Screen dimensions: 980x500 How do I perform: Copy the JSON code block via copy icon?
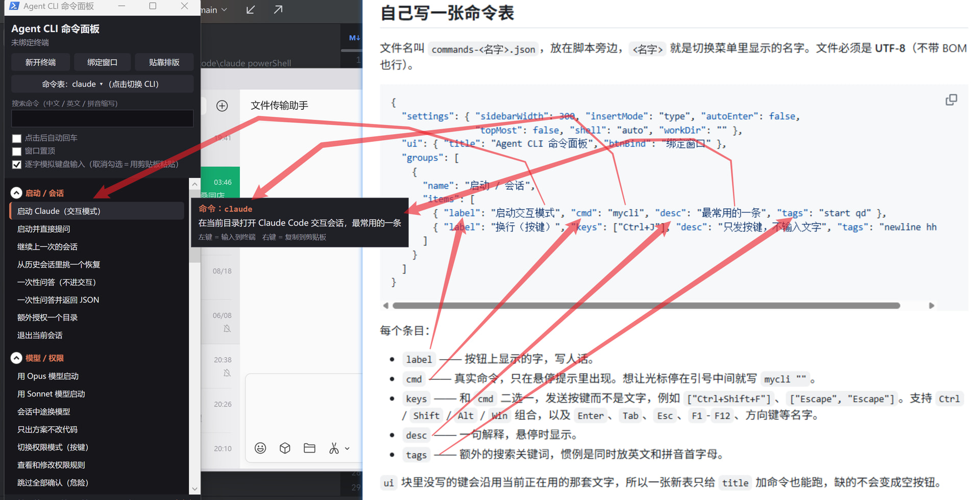click(951, 100)
